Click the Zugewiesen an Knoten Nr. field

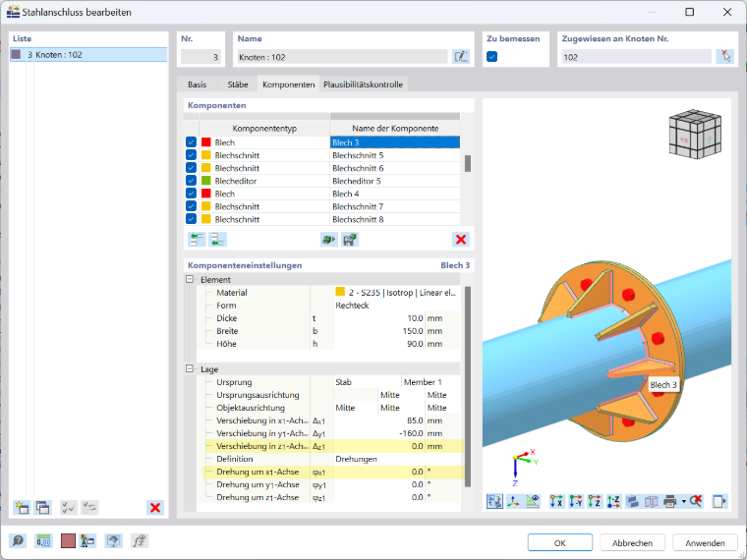637,57
